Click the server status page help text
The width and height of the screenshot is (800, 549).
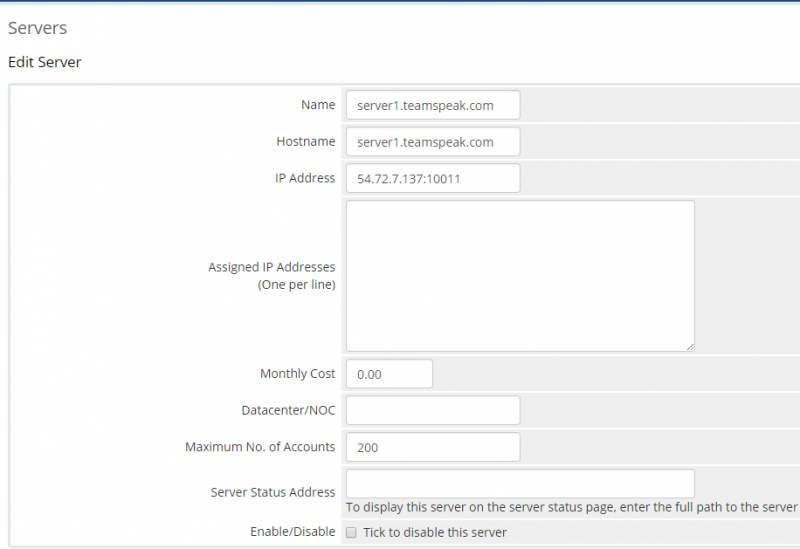click(571, 507)
